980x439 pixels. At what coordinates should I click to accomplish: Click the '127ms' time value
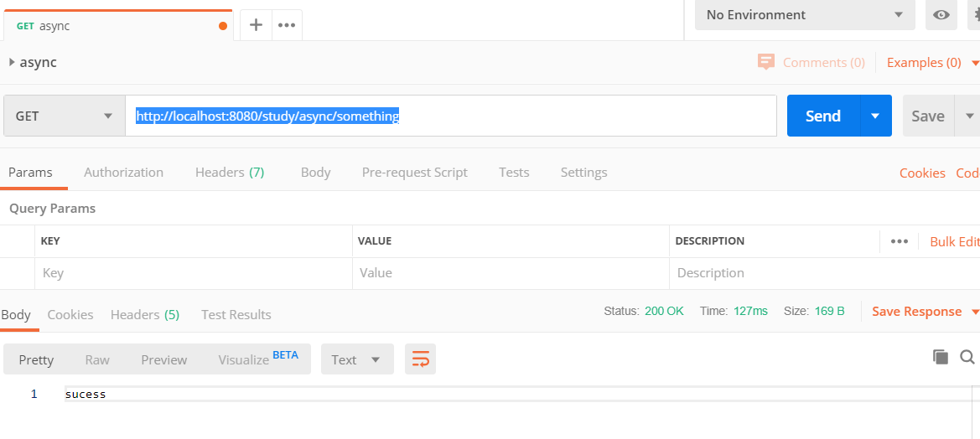[x=750, y=311]
